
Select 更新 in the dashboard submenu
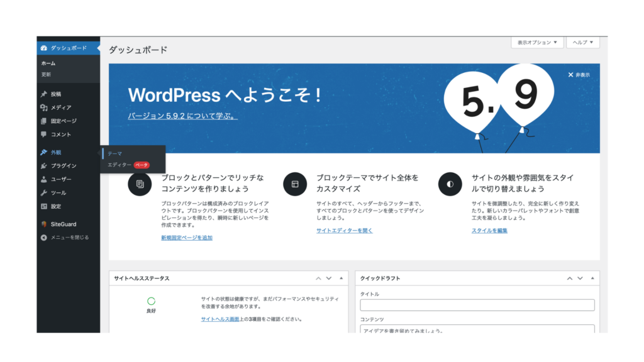(x=46, y=74)
